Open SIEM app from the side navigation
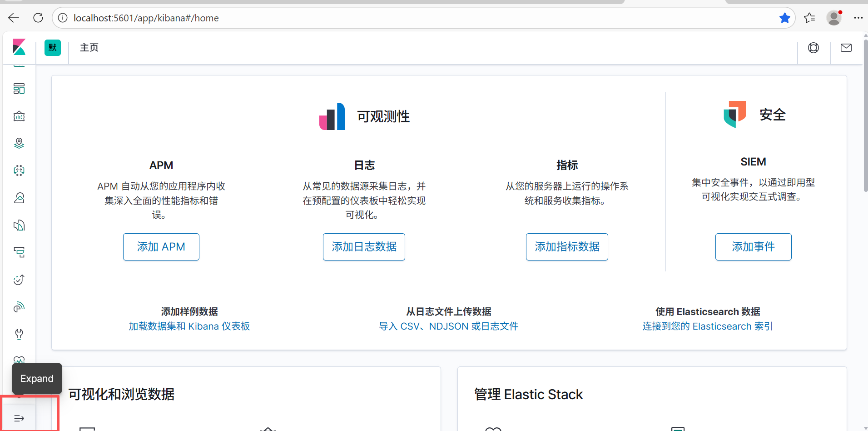Image resolution: width=868 pixels, height=431 pixels. tap(19, 307)
